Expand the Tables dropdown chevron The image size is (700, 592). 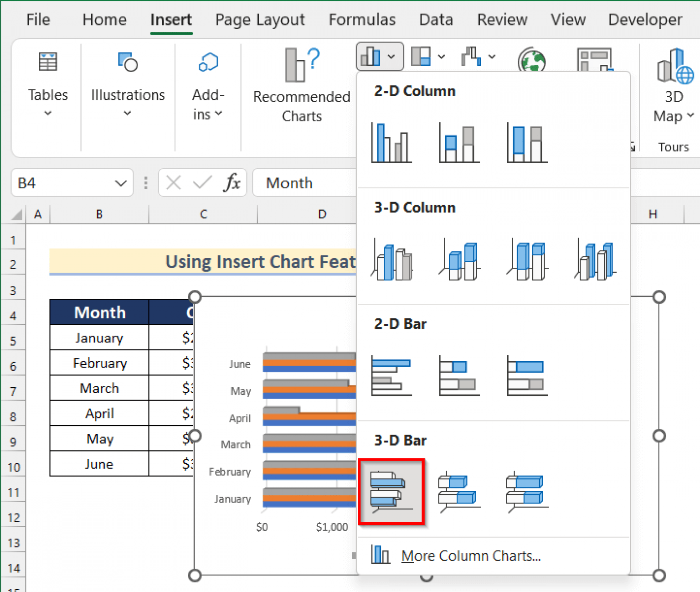[x=48, y=113]
